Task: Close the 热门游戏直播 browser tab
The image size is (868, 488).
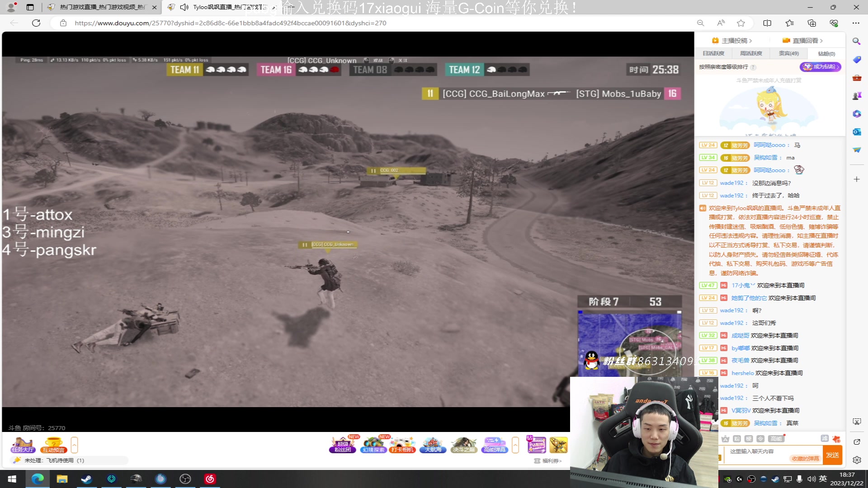Action: 154,7
